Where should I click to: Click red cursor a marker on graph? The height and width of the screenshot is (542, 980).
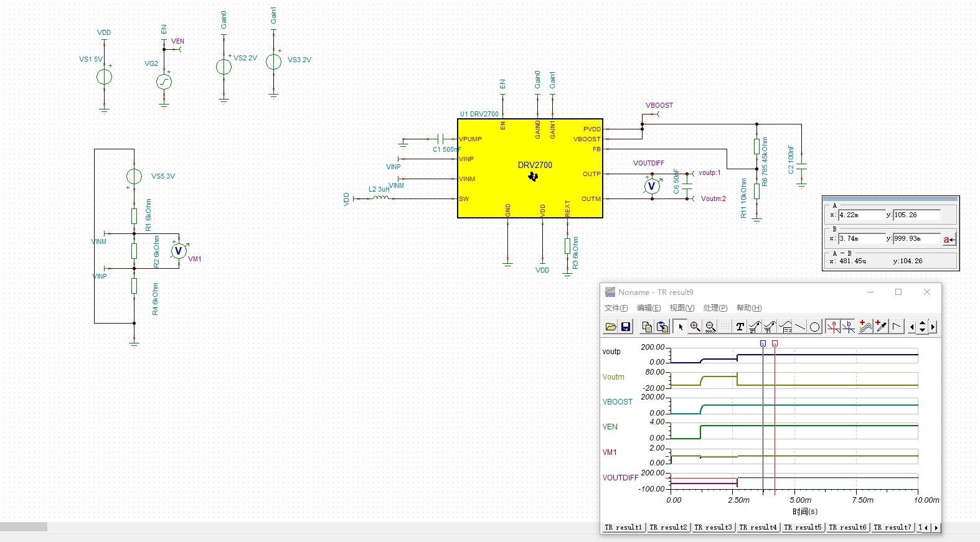775,343
